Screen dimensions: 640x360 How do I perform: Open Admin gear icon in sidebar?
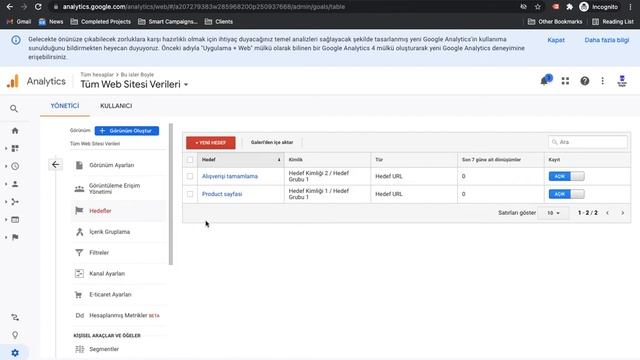pos(15,353)
